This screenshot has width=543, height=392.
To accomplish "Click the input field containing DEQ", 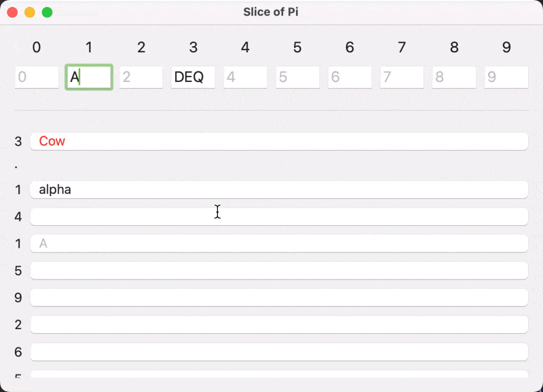I will click(x=193, y=77).
